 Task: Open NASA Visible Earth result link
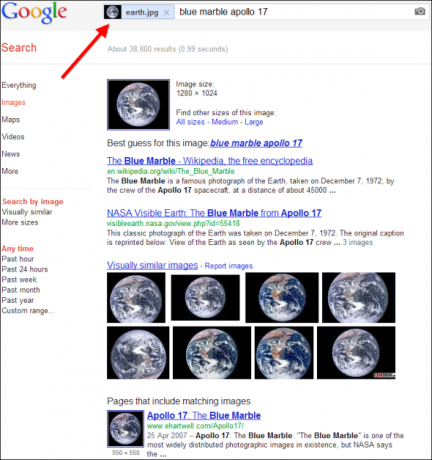point(214,213)
